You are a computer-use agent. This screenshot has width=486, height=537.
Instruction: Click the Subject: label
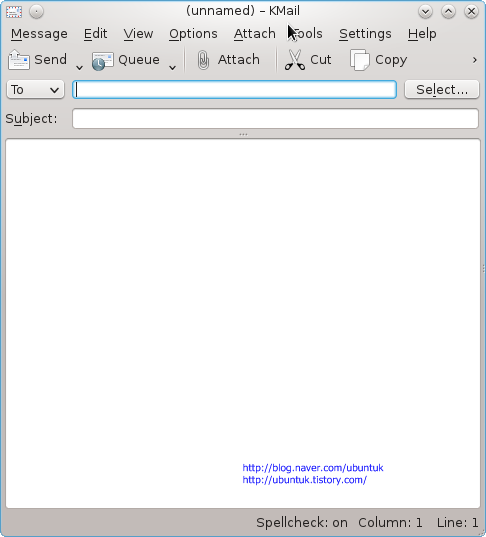point(31,119)
